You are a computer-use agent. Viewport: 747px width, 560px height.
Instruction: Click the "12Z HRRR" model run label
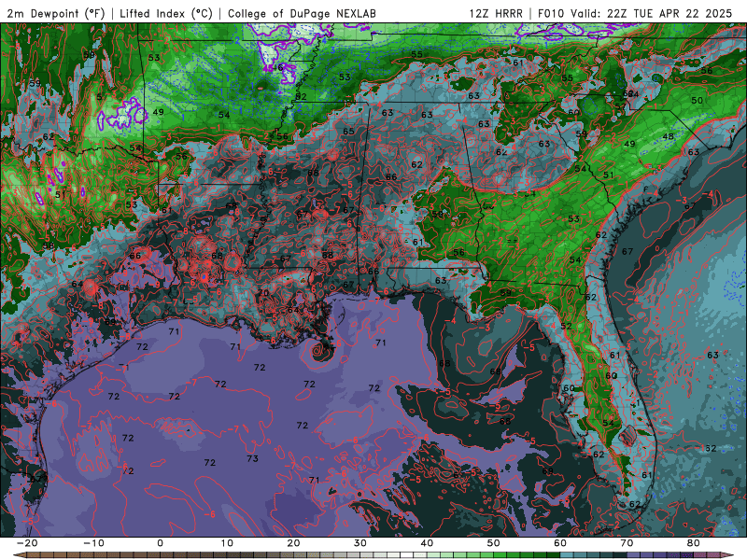click(x=496, y=13)
